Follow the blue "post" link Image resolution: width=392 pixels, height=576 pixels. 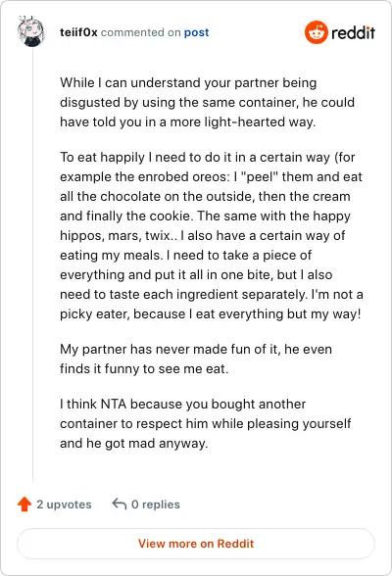pos(196,32)
